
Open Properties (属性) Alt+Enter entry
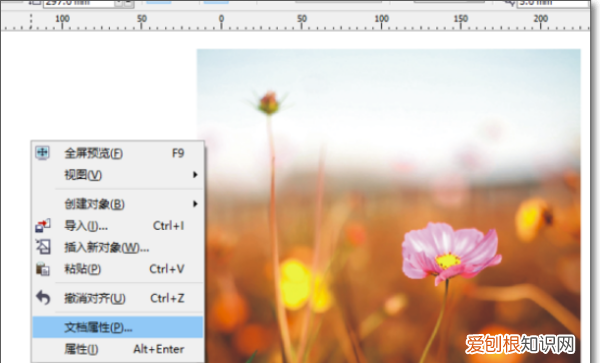coord(117,349)
